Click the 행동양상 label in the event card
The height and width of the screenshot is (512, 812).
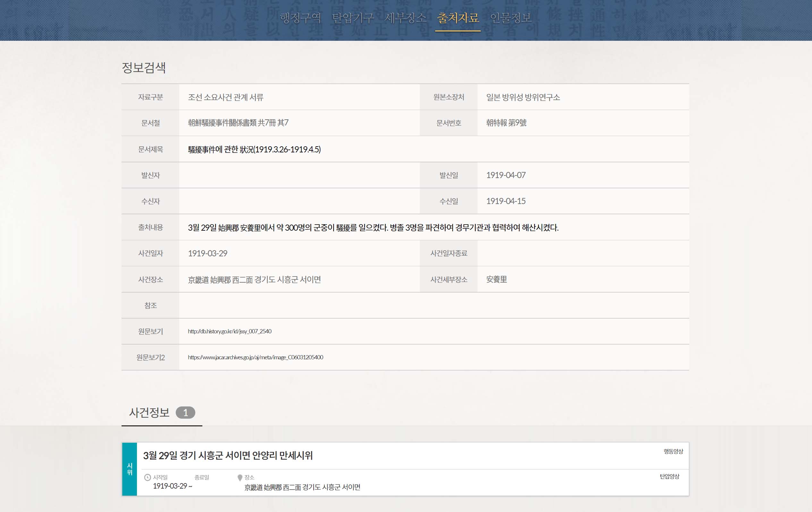click(x=673, y=451)
